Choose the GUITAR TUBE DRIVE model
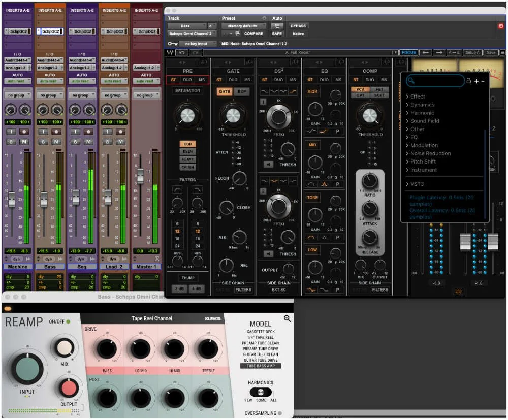Viewport: 508px width, 420px height. 261,360
